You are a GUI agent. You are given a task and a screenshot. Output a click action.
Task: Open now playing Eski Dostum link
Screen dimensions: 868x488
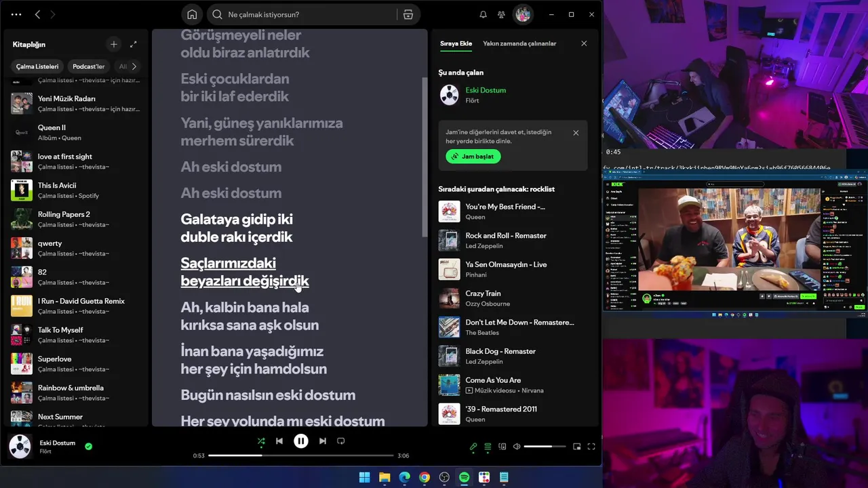coord(486,90)
